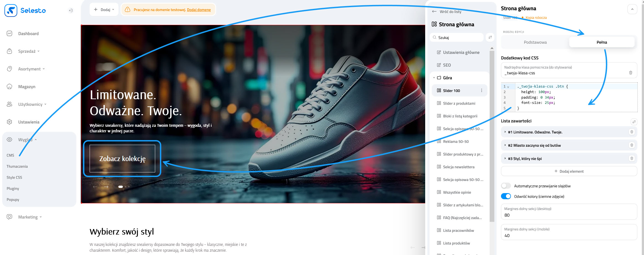644x255 pixels.
Task: Select the SEO edit icon in section list
Action: 439,65
